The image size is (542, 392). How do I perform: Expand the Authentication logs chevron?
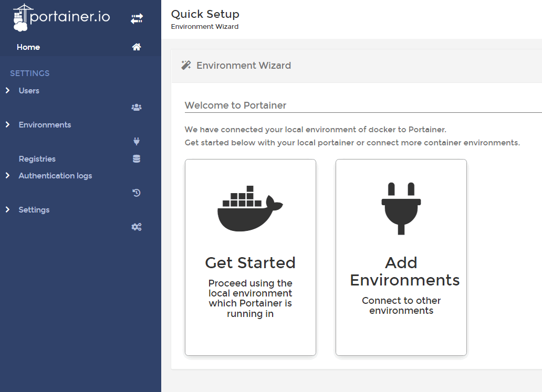point(7,175)
